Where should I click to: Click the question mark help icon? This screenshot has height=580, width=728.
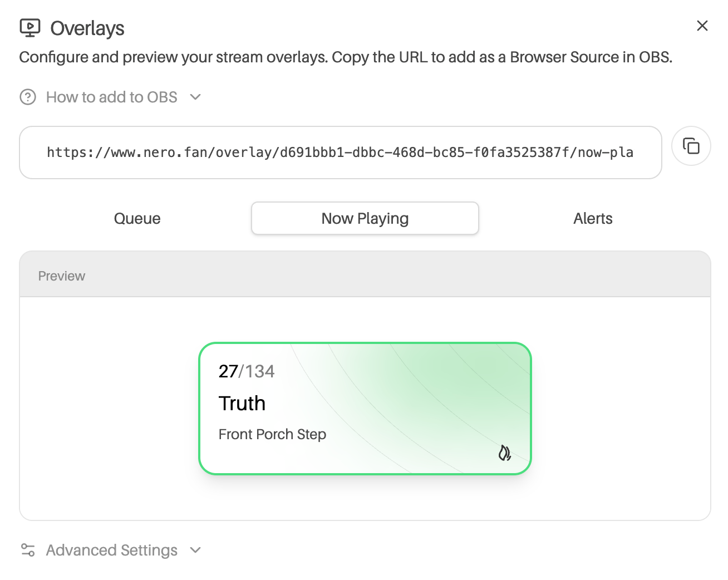click(28, 97)
